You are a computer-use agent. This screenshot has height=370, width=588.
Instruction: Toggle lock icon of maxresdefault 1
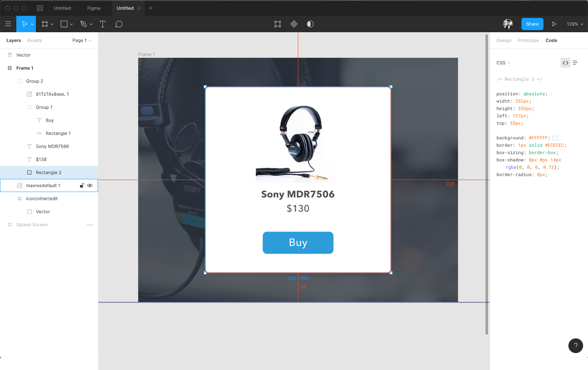pyautogui.click(x=82, y=186)
